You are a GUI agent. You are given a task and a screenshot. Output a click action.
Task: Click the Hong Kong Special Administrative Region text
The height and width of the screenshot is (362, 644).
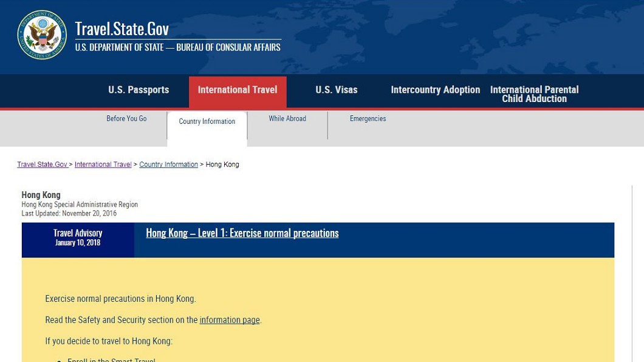80,205
